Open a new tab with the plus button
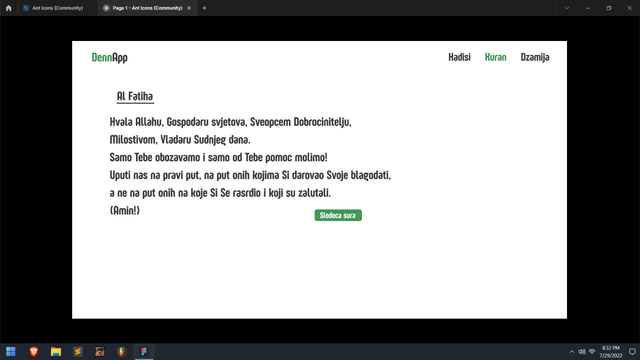Viewport: 640px width, 360px height. coord(204,8)
